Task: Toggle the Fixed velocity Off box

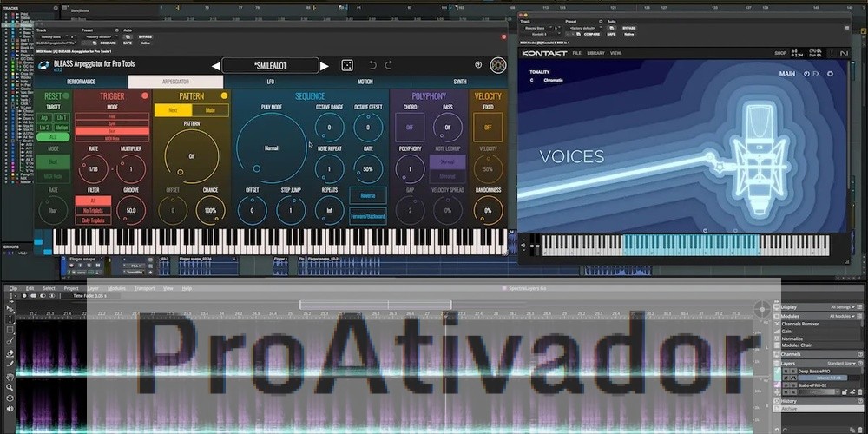Action: (x=488, y=127)
